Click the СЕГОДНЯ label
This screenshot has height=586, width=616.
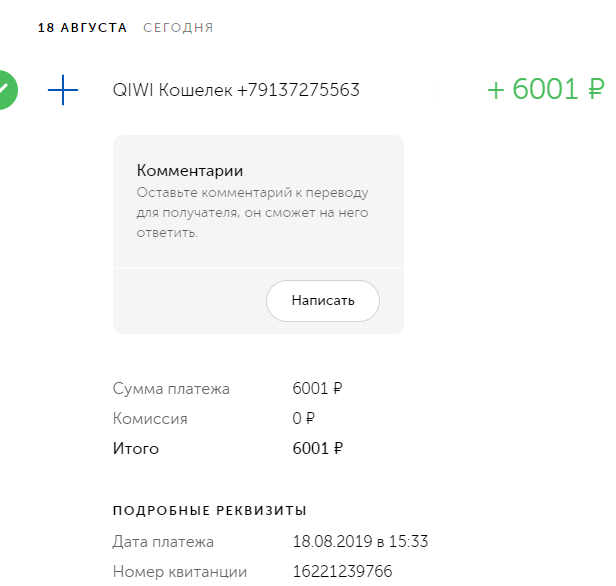pyautogui.click(x=178, y=28)
